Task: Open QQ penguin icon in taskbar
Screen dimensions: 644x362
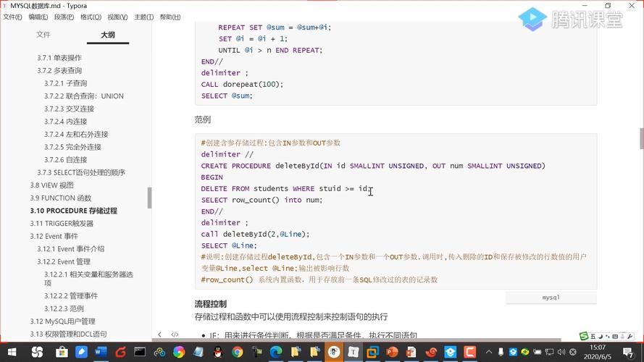Action: click(x=217, y=352)
